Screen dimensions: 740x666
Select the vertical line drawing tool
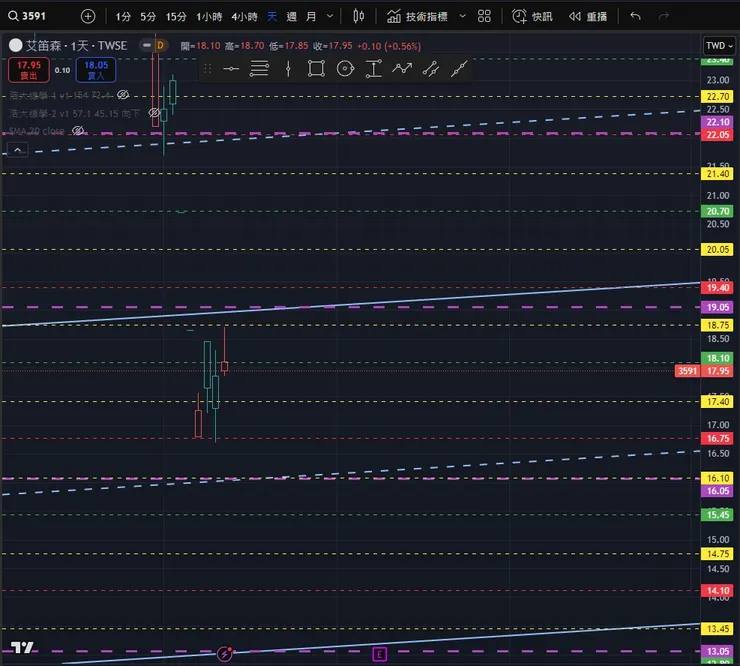click(288, 69)
